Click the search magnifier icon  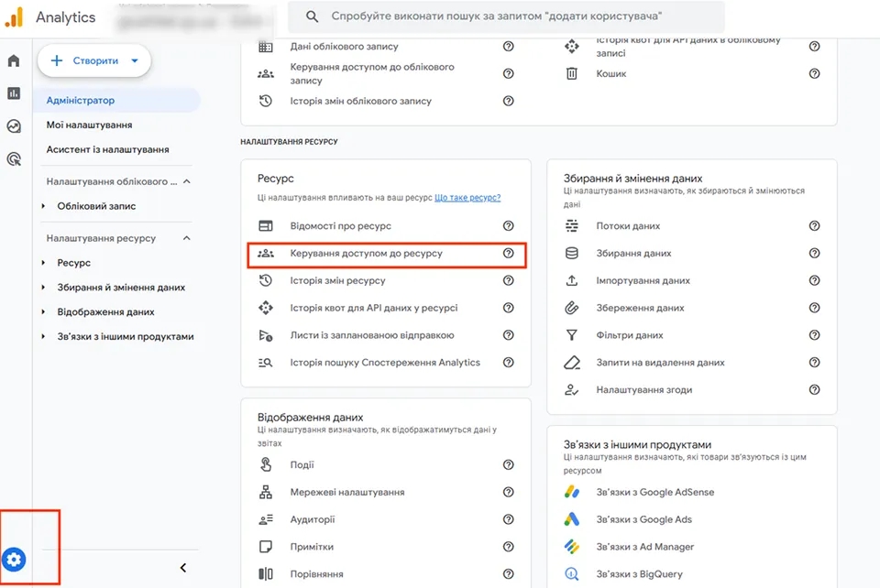coord(312,16)
